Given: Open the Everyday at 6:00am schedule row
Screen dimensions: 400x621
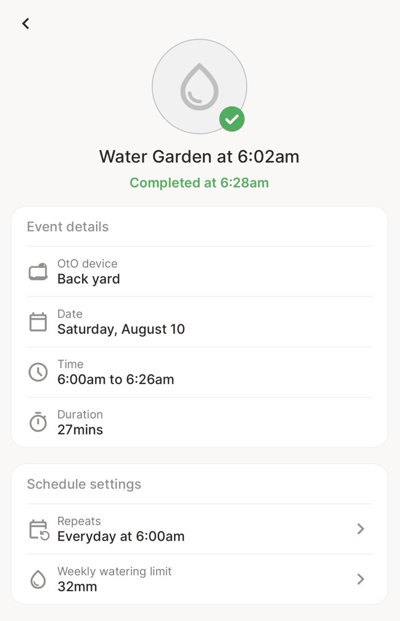Looking at the screenshot, I should [200, 529].
